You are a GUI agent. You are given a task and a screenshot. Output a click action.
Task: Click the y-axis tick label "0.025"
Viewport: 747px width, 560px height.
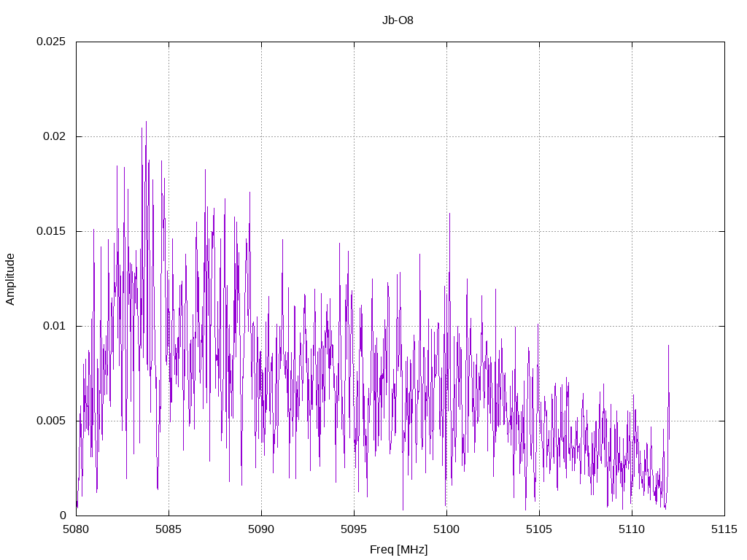tap(51, 42)
